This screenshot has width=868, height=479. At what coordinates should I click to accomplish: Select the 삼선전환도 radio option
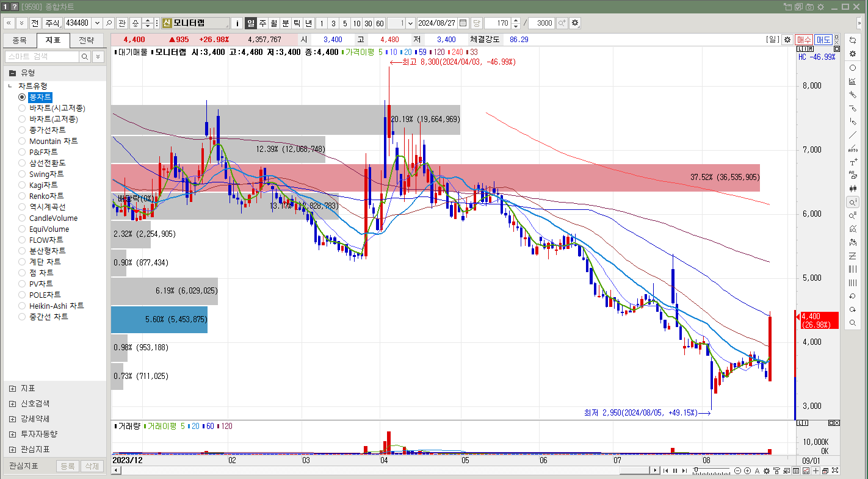(22, 163)
